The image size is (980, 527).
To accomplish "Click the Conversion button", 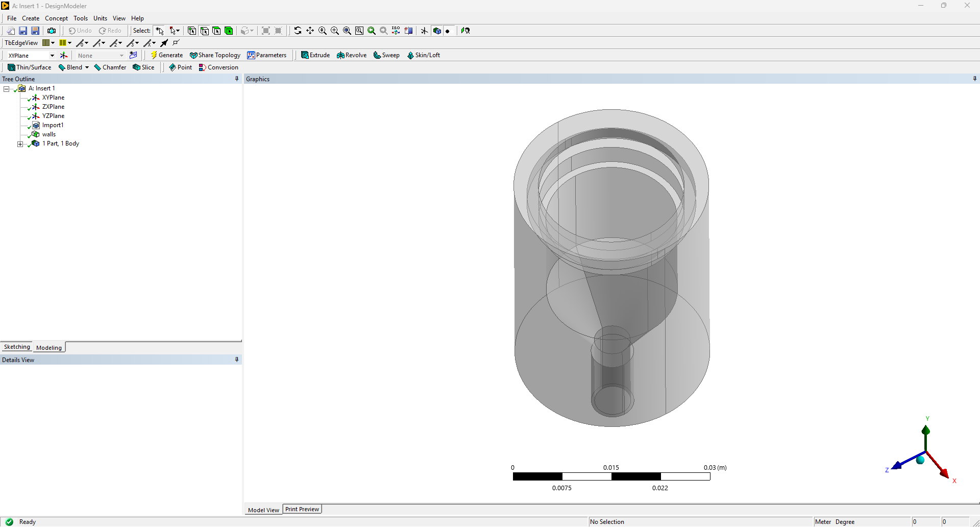I will pos(218,67).
